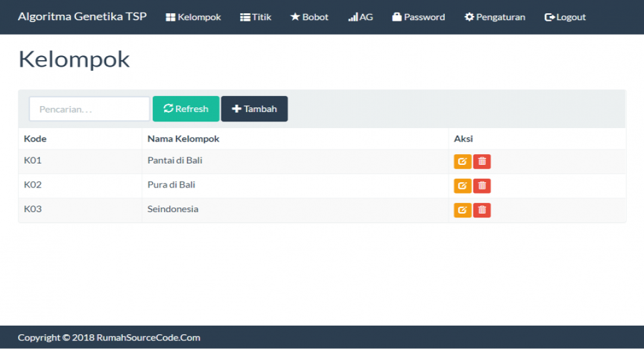This screenshot has height=349, width=644.
Task: Click the delete trash icon for K01
Action: coord(482,161)
